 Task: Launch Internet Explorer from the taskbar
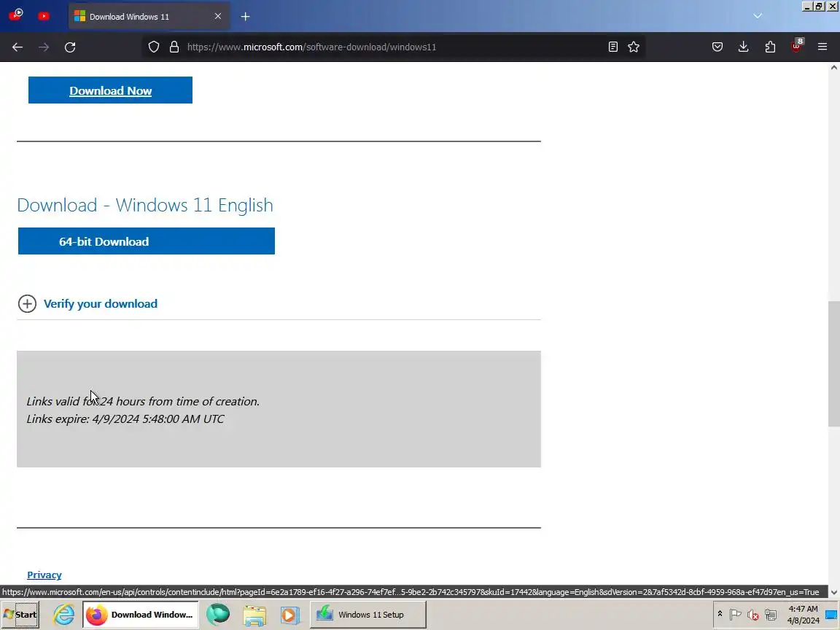click(x=63, y=615)
